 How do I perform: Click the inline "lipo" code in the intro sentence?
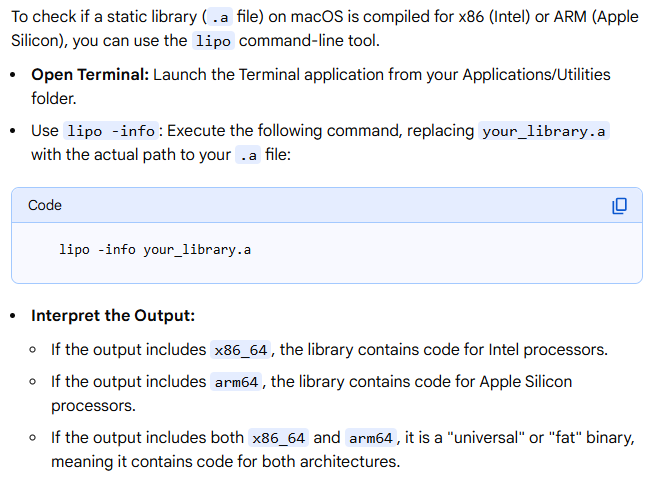[212, 41]
